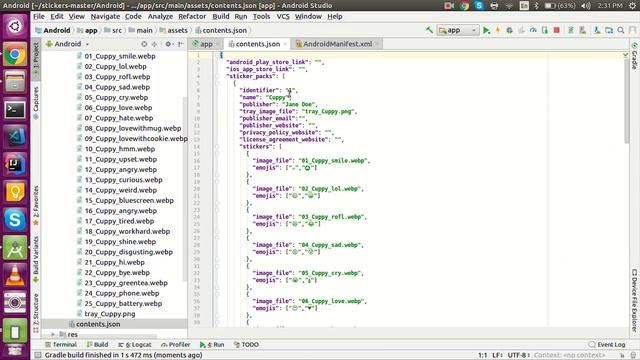Select contents.json in project tree
640x360 pixels.
tap(98, 324)
